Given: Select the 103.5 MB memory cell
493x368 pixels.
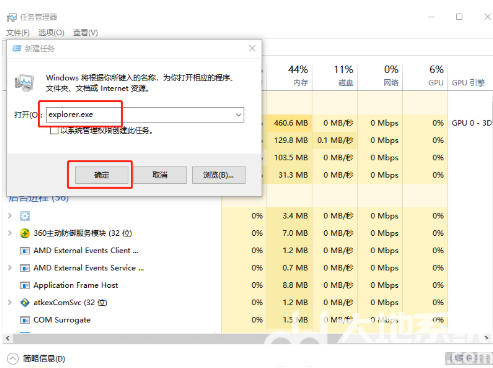Looking at the screenshot, I should tap(290, 158).
